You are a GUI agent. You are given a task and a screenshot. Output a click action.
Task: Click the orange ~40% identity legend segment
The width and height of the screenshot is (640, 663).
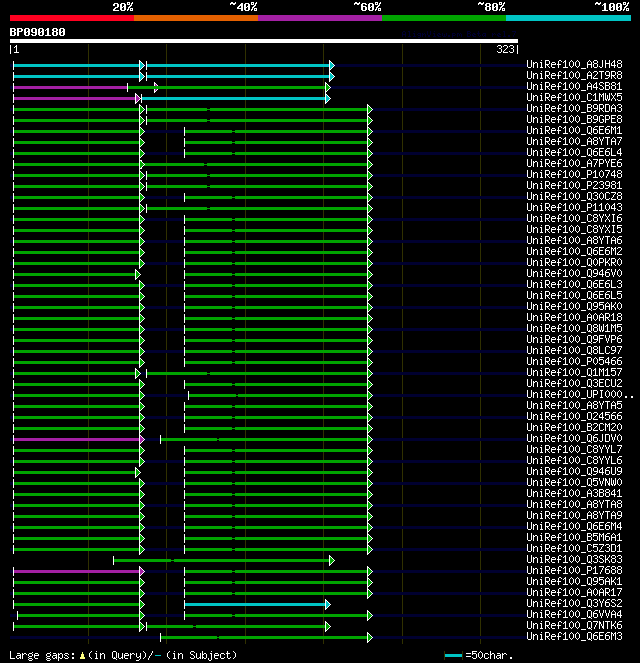tap(196, 18)
